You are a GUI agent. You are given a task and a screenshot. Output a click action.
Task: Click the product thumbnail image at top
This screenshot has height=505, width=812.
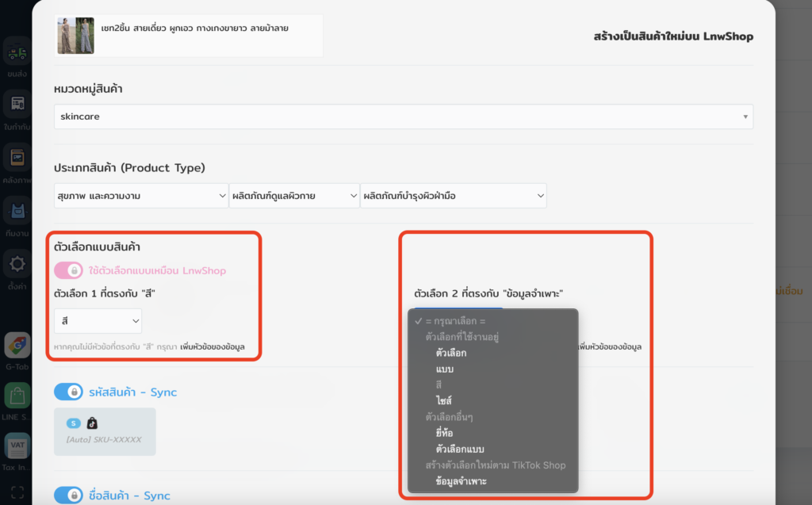point(76,36)
